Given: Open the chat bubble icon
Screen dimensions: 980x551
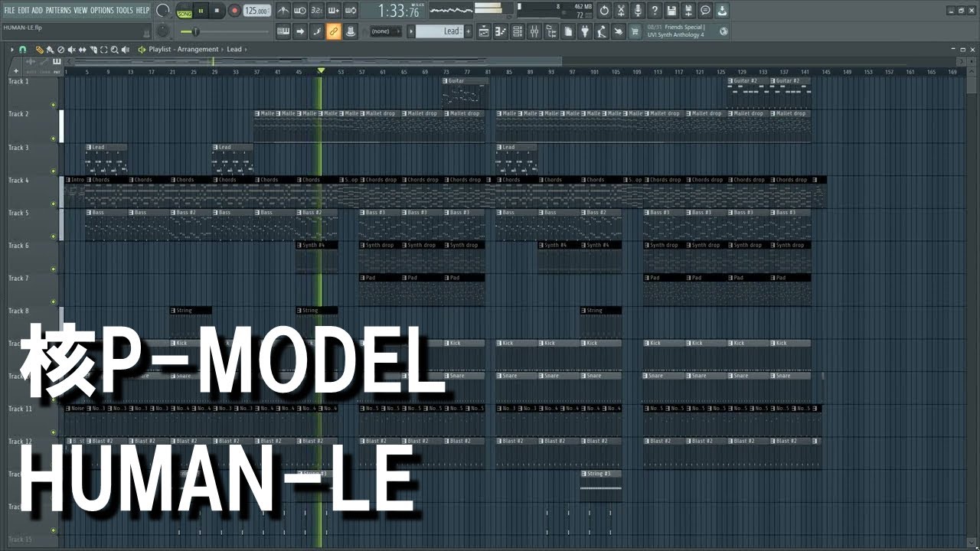Looking at the screenshot, I should tap(705, 11).
